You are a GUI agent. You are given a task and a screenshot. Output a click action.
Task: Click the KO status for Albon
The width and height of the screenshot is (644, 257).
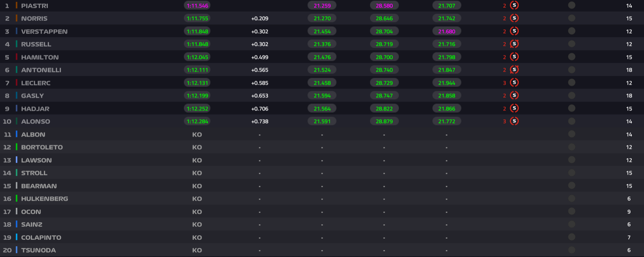coord(197,135)
